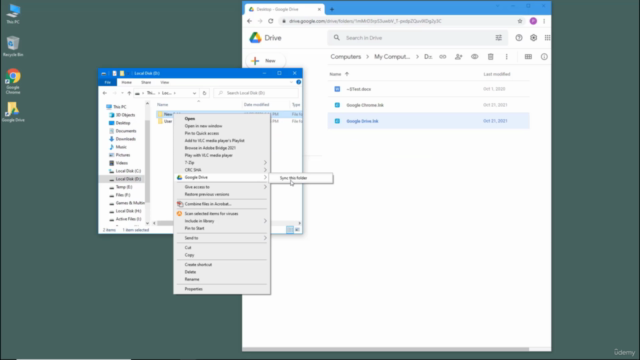Open Chrome three-dot menu
Image resolution: width=640 pixels, height=360 pixels.
coord(544,21)
